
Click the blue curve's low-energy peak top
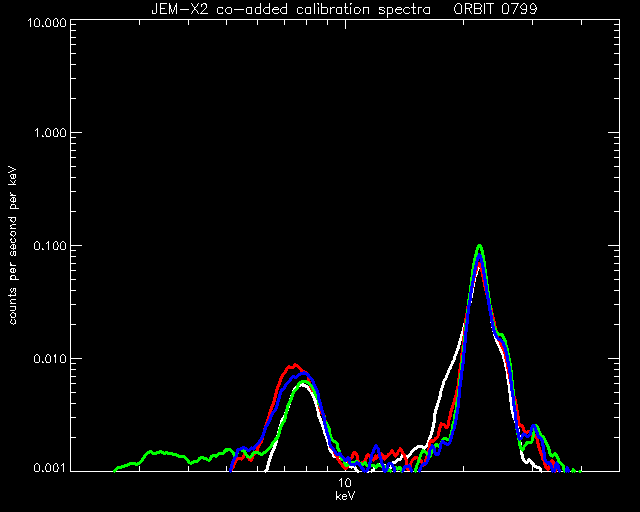(304, 373)
